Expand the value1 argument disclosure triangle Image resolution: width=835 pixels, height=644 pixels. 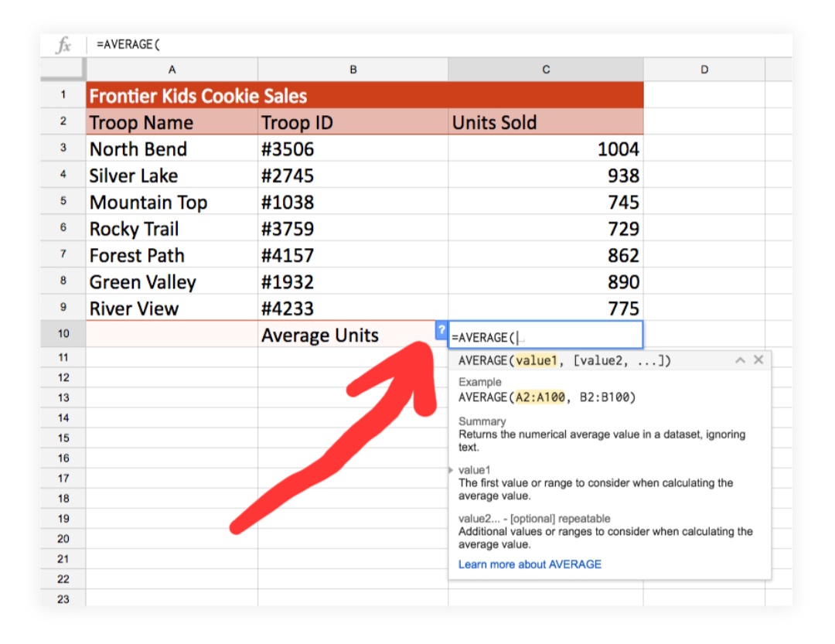(451, 469)
